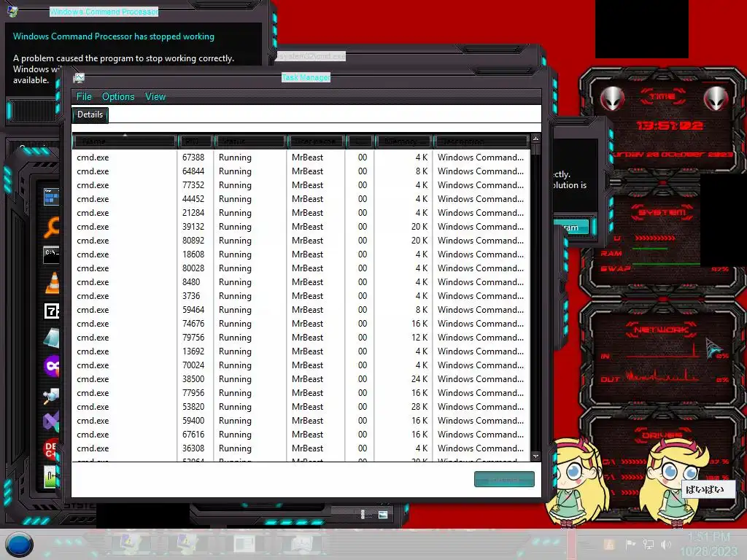Screen dimensions: 747x560
Task: Select cmd.exe row with PID 13692
Action: (x=301, y=351)
